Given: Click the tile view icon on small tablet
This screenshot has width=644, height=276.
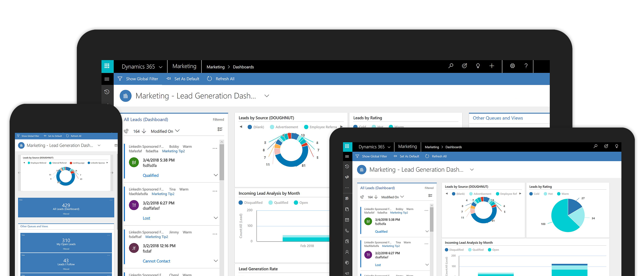Looking at the screenshot, I should coord(430,195).
